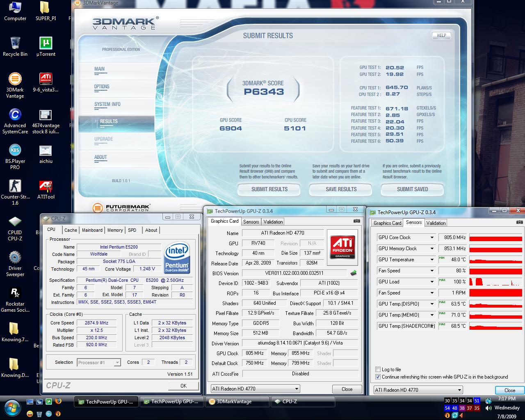Open the CPU-Z Processor #1 selection dropdown
The width and height of the screenshot is (525, 420).
pos(117,363)
